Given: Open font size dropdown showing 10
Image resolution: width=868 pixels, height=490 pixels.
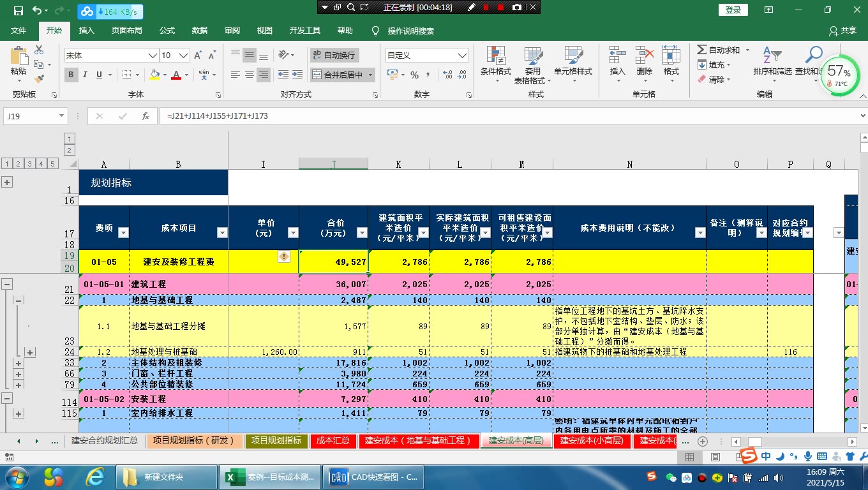Looking at the screenshot, I should [184, 56].
